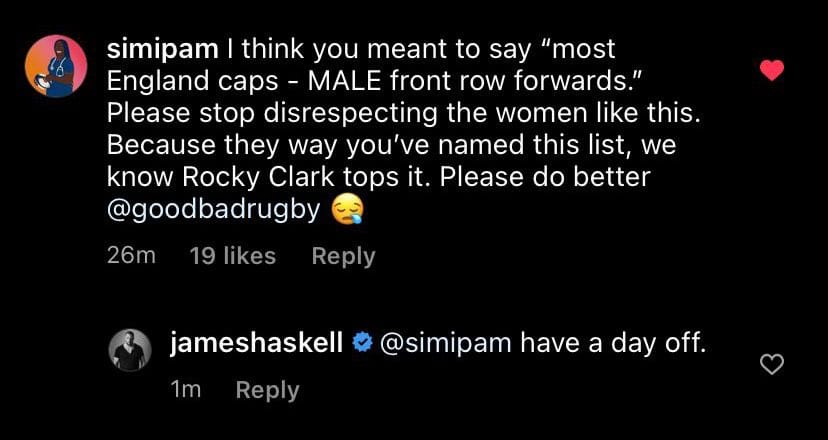This screenshot has height=440, width=828.
Task: Open the @goodbadrugby mention
Action: pyautogui.click(x=219, y=211)
